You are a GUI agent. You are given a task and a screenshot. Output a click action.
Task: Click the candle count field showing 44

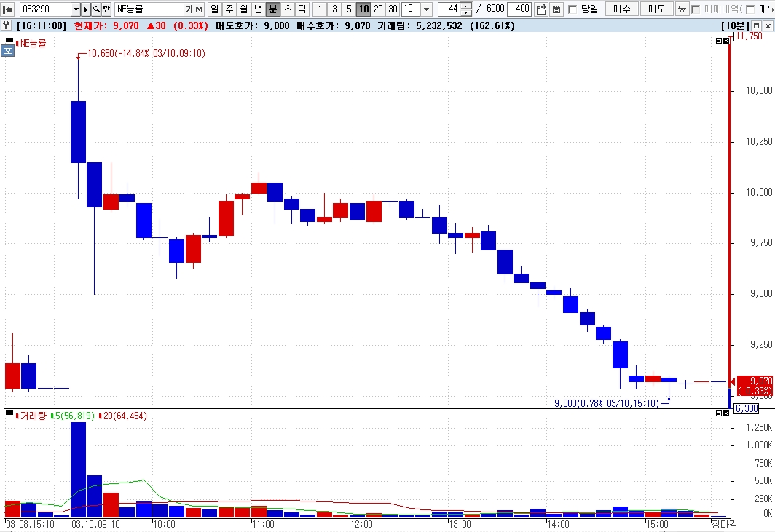pyautogui.click(x=449, y=9)
